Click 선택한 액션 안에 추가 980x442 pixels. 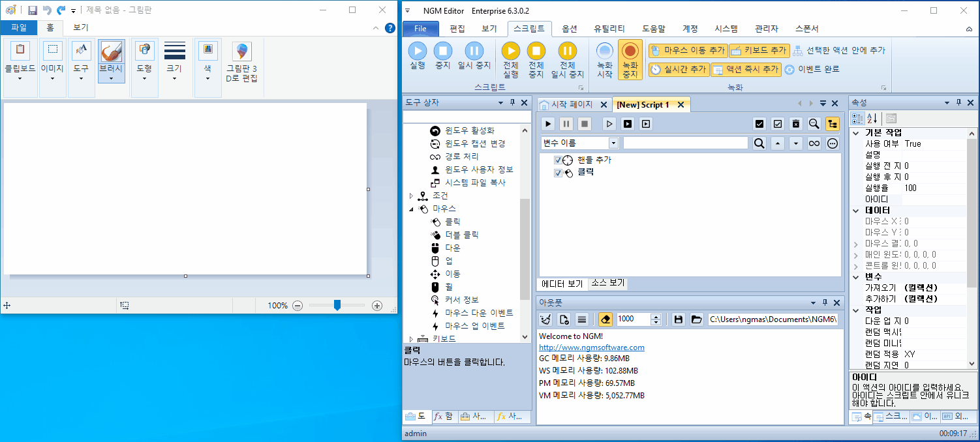pos(839,50)
